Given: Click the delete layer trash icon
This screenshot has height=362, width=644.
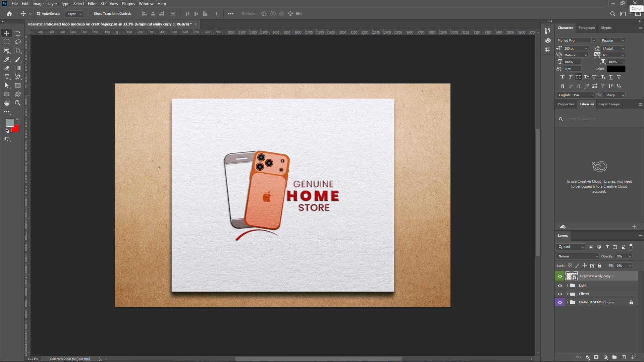Looking at the screenshot, I should (x=632, y=357).
